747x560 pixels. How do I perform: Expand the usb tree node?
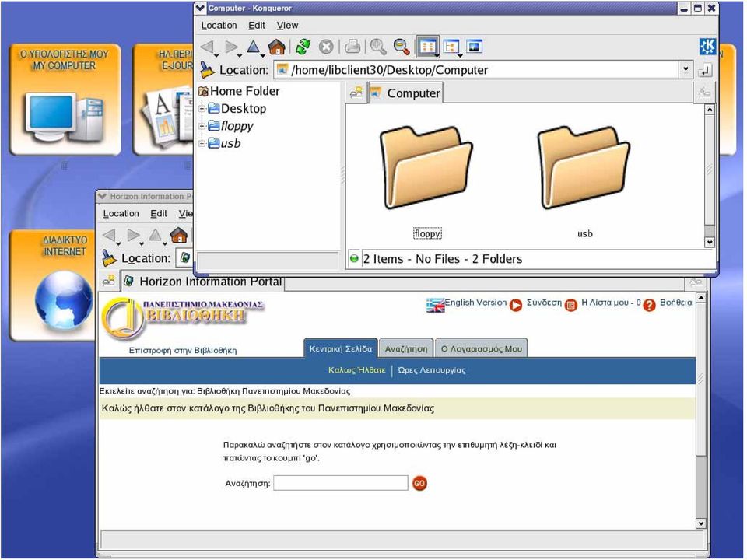click(202, 143)
